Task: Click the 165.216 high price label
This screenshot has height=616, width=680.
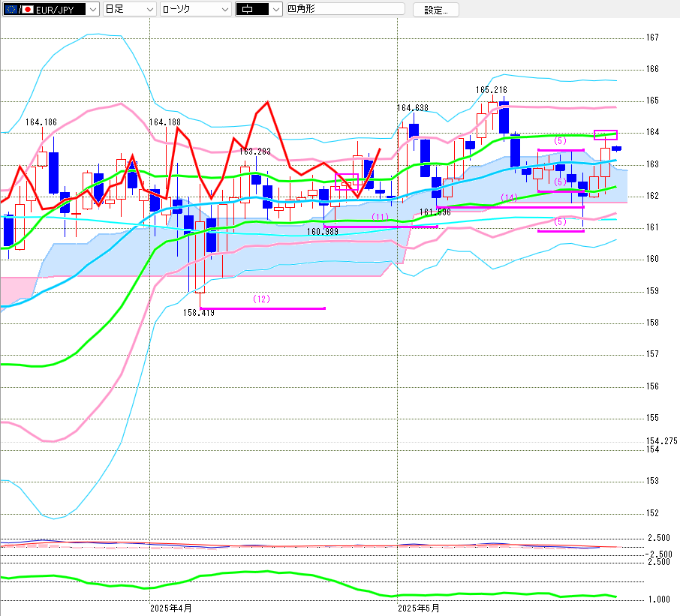Action: (492, 90)
